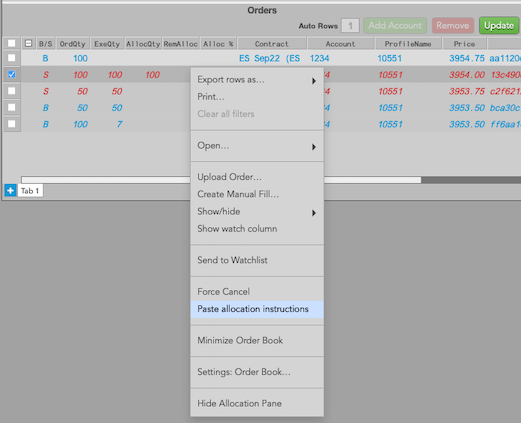The height and width of the screenshot is (423, 521).
Task: Click the Auto Rows number field
Action: coord(350,26)
